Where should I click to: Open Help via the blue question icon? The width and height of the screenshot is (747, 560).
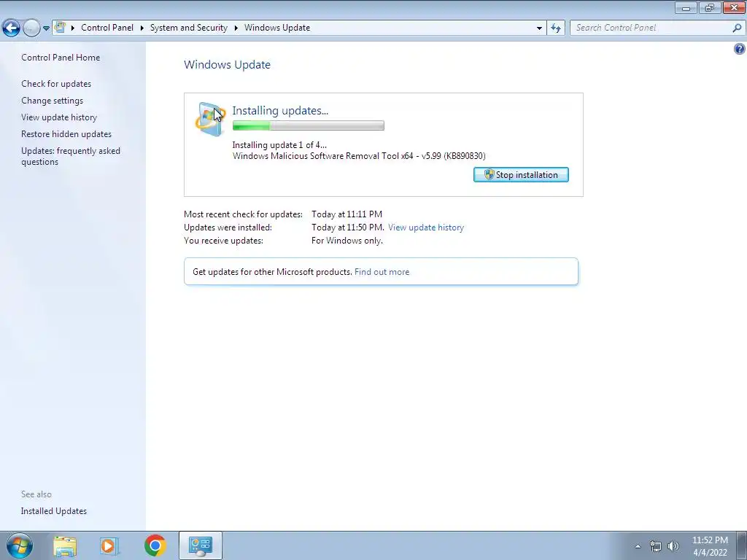(x=740, y=49)
